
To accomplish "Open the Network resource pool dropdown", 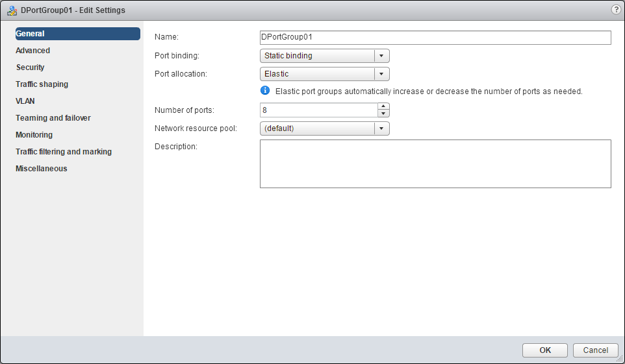I will 382,128.
